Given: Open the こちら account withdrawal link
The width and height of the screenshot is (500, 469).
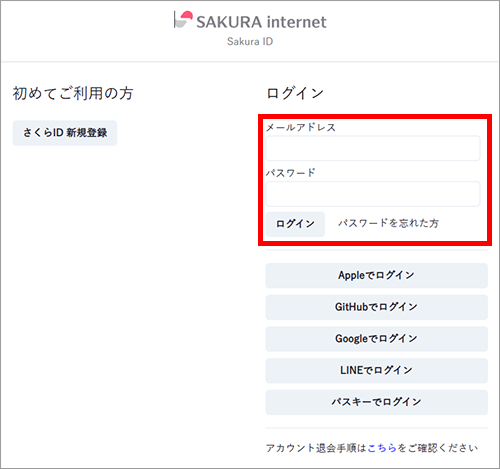Looking at the screenshot, I should [382, 448].
